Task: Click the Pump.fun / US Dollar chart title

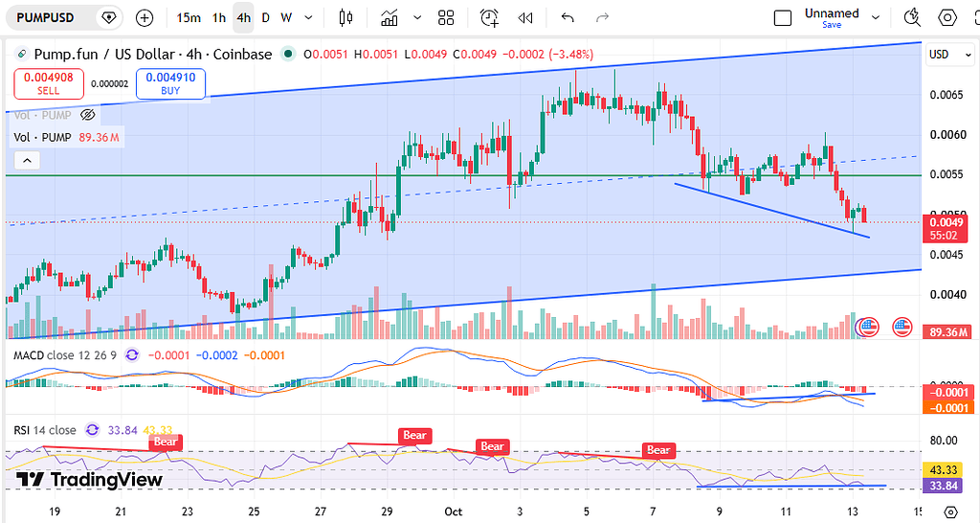Action: pos(152,55)
